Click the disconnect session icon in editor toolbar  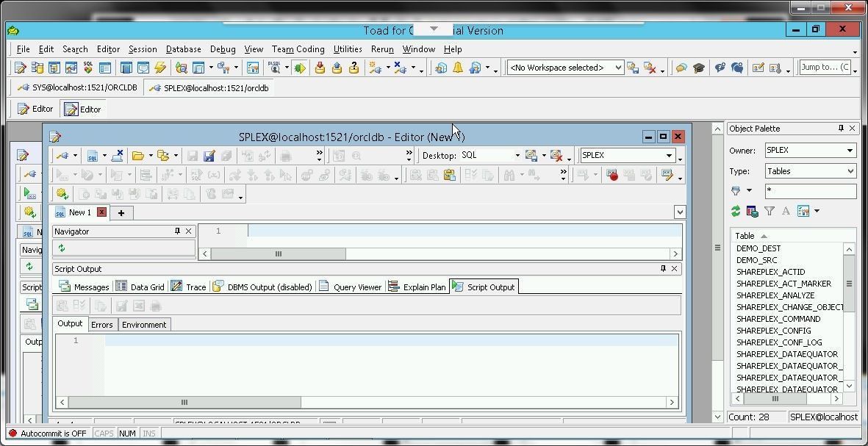coord(117,156)
